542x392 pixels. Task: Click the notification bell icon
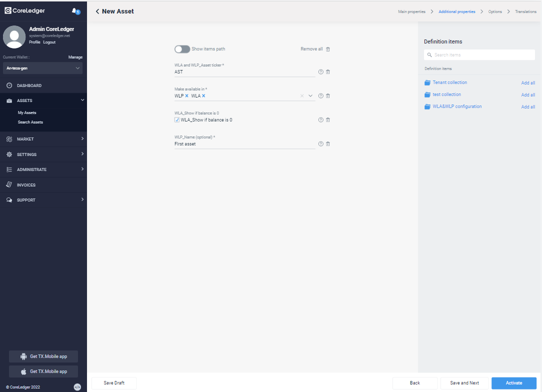click(x=75, y=10)
